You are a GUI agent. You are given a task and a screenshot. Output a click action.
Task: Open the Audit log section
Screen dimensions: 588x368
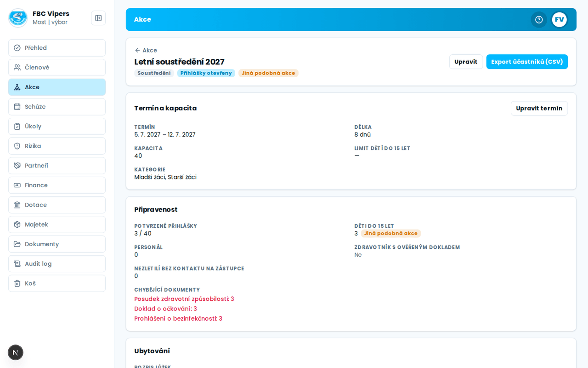(57, 264)
